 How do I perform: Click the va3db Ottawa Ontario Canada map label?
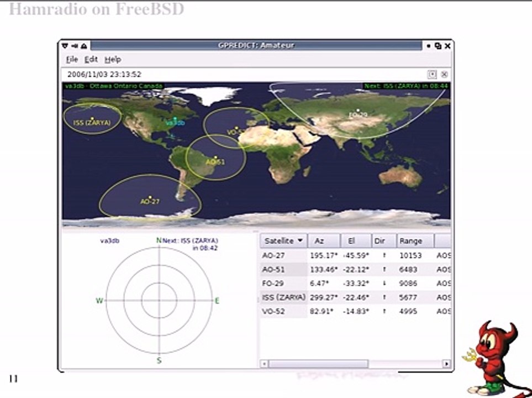[x=114, y=86]
